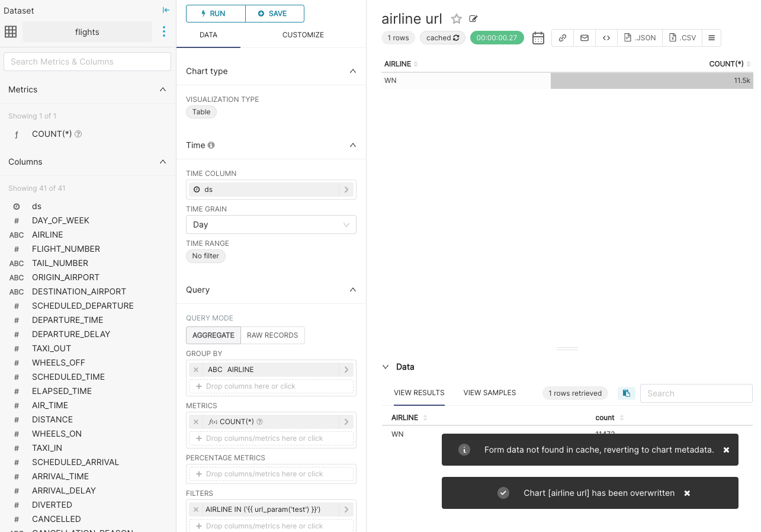Expand the AIRLINE group-by column options
Screen dimensions: 761x532
click(346, 370)
